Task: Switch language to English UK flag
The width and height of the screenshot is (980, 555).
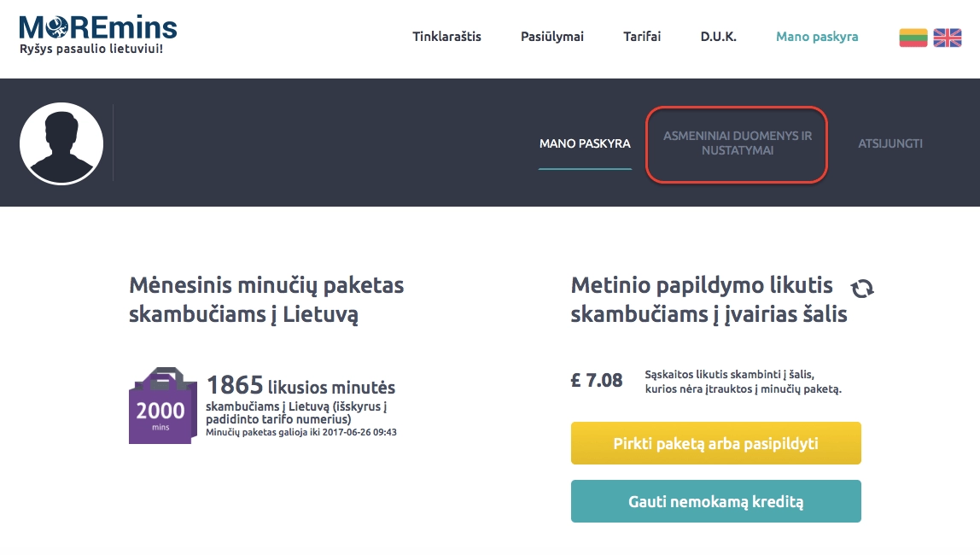Action: (x=947, y=38)
